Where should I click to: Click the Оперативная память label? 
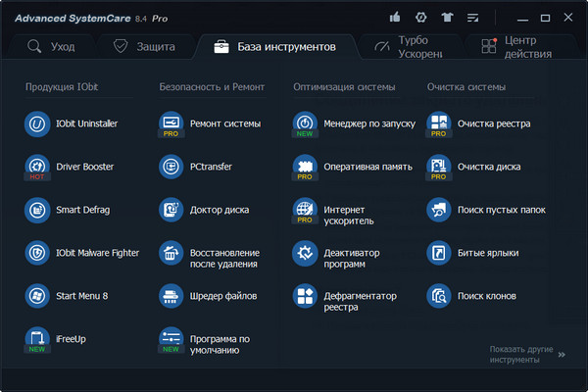pyautogui.click(x=367, y=167)
